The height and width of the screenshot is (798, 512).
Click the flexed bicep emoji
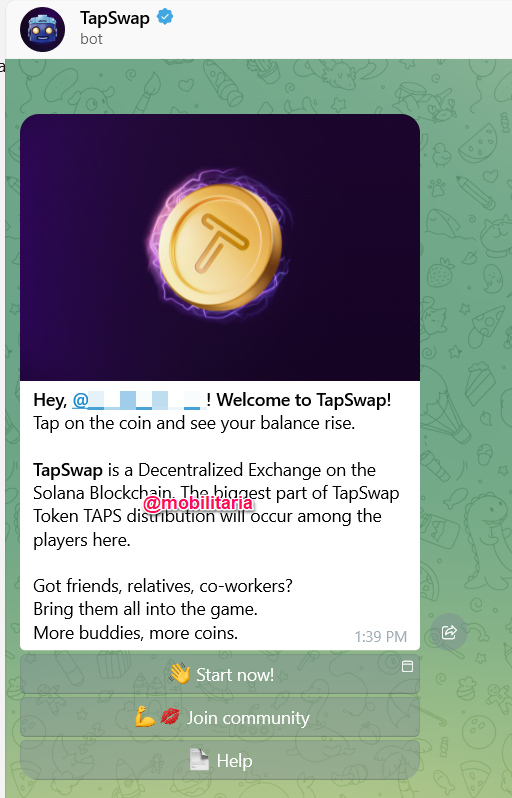coord(145,718)
